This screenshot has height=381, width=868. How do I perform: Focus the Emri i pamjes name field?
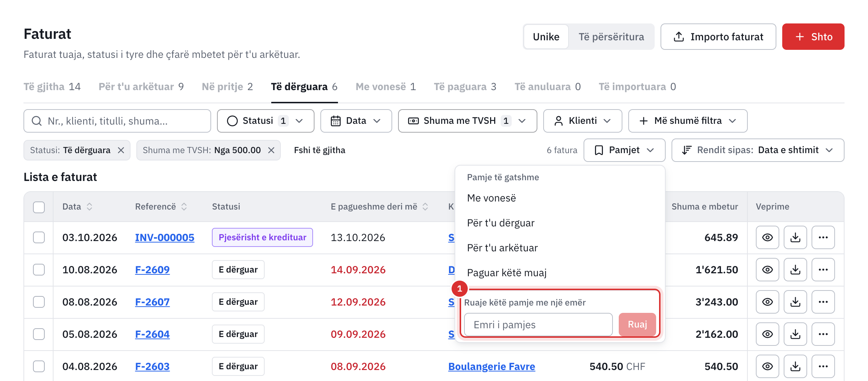538,325
